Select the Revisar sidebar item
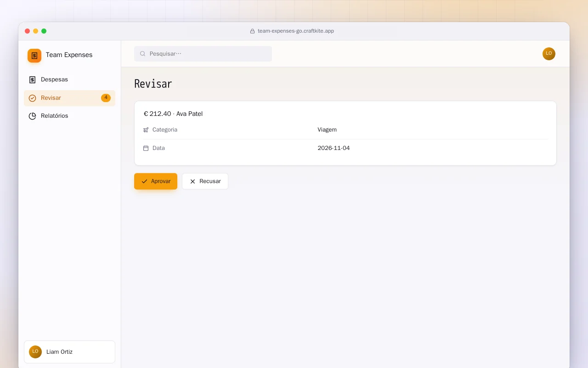 tap(69, 98)
